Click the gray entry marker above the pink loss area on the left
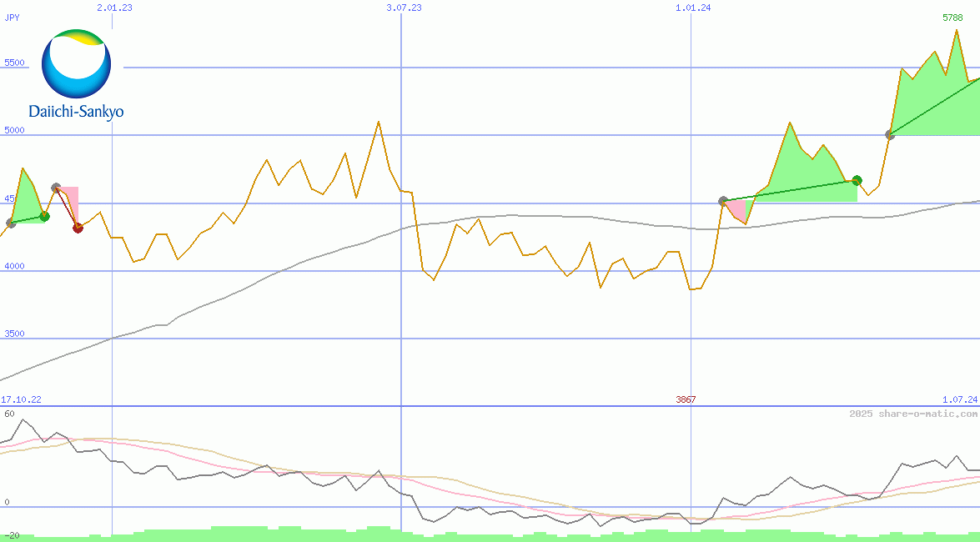Screen dimensions: 980x542 point(56,188)
